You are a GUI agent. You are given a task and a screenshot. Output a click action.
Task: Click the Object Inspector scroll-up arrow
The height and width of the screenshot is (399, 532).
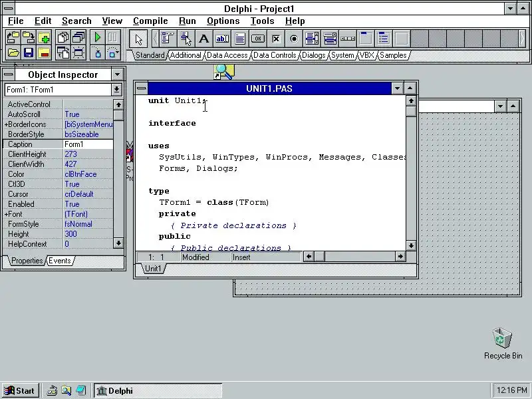pyautogui.click(x=118, y=105)
